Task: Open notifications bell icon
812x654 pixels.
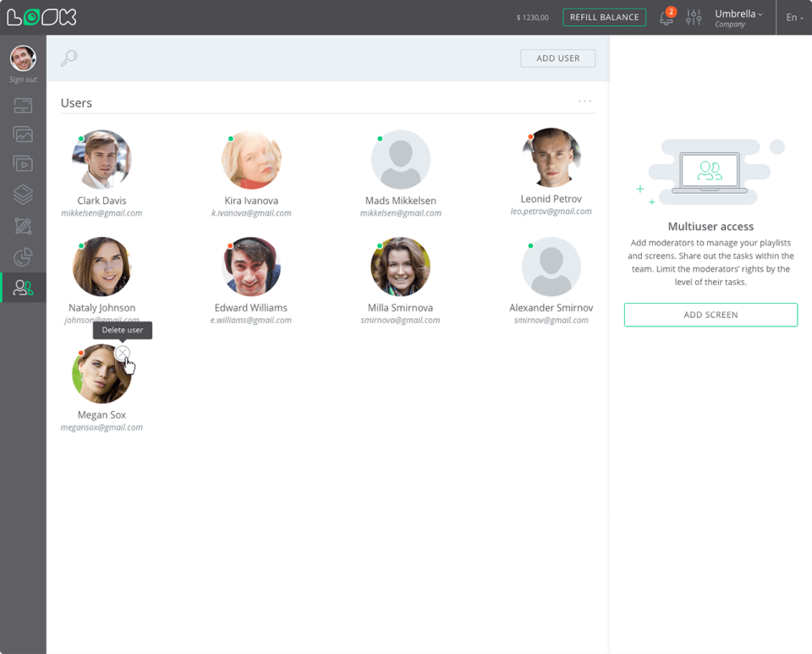Action: click(x=667, y=18)
